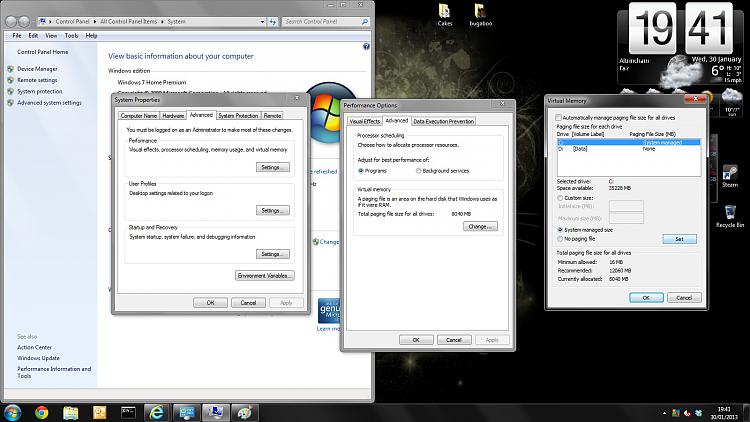750x422 pixels.
Task: Open the User Profiles Settings button
Action: 273,211
